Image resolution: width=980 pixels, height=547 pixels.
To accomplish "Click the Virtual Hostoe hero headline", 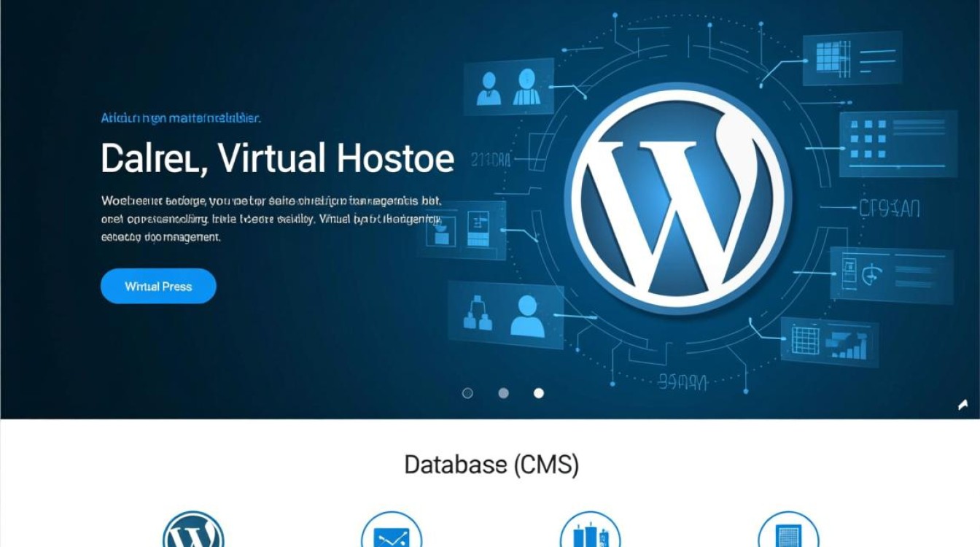I will coord(277,158).
